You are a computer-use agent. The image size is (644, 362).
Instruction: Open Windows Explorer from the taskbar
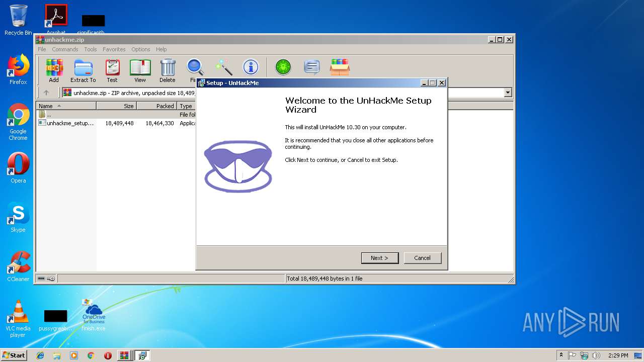(x=57, y=355)
